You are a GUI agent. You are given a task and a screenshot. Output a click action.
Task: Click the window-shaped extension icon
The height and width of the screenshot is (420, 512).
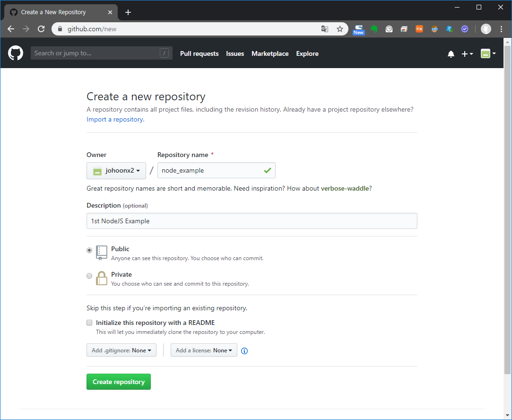[404, 29]
